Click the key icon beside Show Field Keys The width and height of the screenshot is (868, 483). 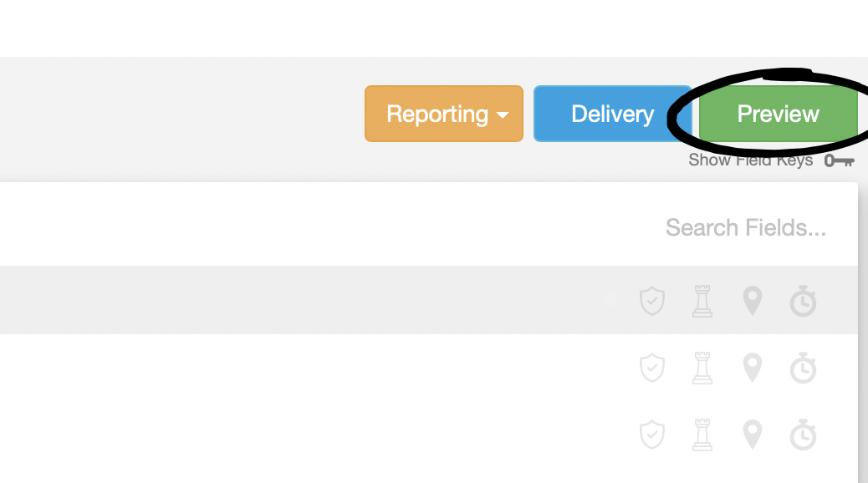coord(839,160)
